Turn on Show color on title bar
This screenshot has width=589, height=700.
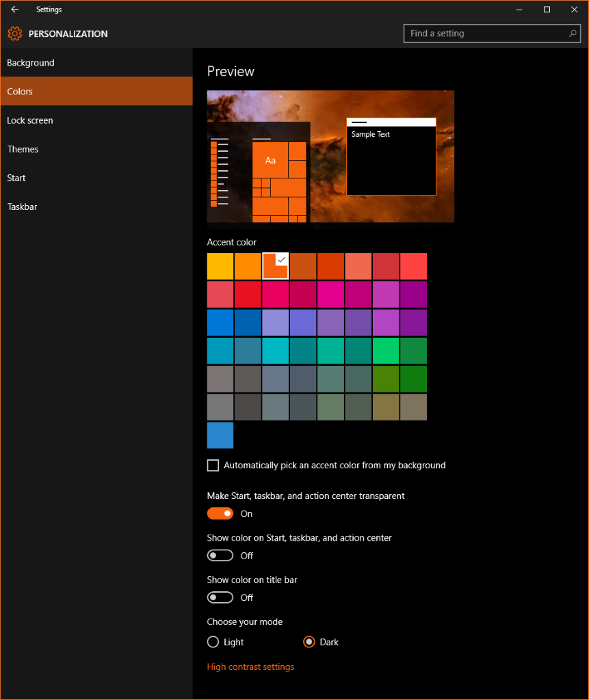point(220,597)
